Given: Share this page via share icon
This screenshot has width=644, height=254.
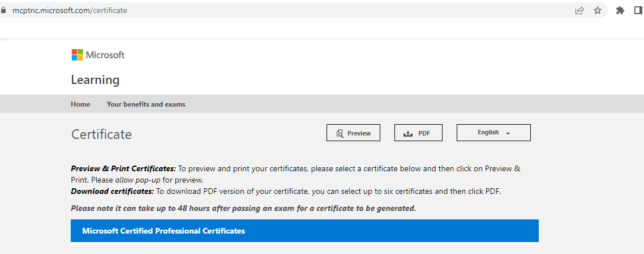Looking at the screenshot, I should tap(579, 11).
